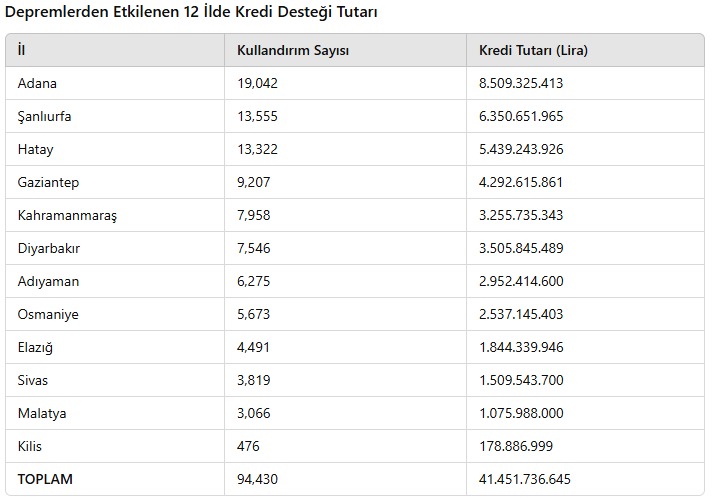Screen dimensions: 722x504
Task: Select total credit amount 41.451.736.645
Action: coord(525,479)
